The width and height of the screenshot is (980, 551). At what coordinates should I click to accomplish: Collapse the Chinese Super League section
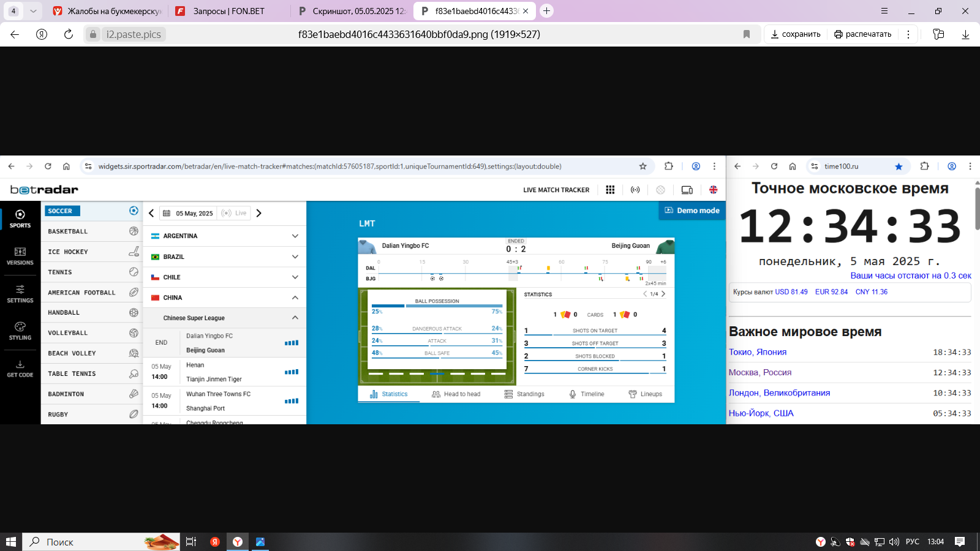pyautogui.click(x=295, y=318)
